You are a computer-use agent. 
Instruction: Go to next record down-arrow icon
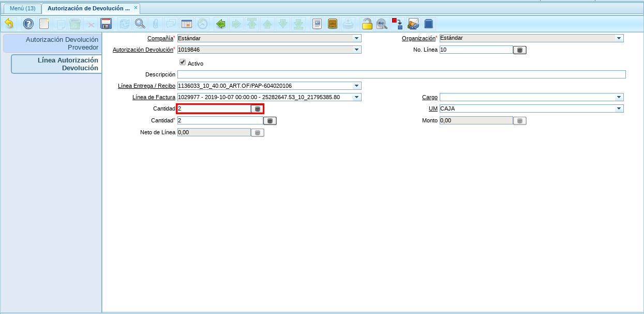pyautogui.click(x=283, y=24)
